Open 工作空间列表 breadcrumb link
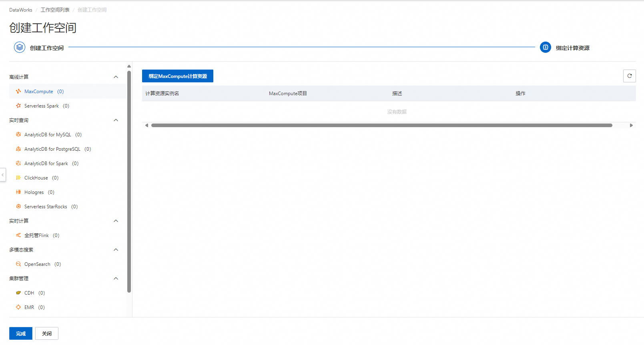Viewport: 644px width, 345px height. pyautogui.click(x=55, y=10)
